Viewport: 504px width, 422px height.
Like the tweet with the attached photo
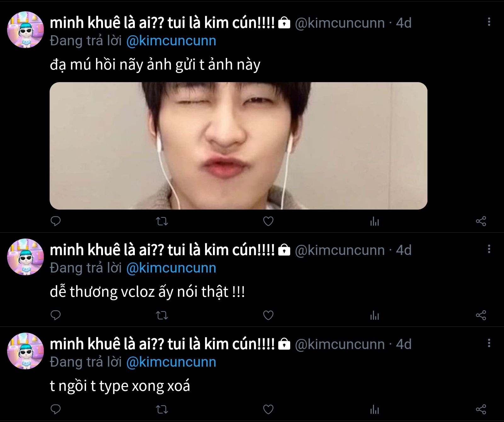click(268, 222)
